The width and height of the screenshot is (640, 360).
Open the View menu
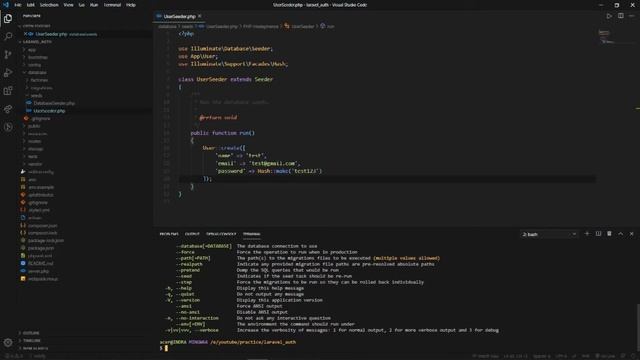pos(68,5)
